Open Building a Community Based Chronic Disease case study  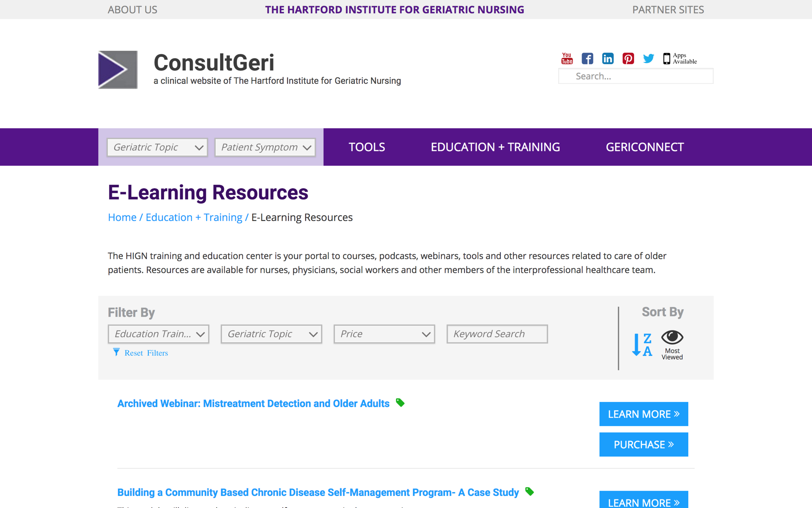click(x=318, y=492)
